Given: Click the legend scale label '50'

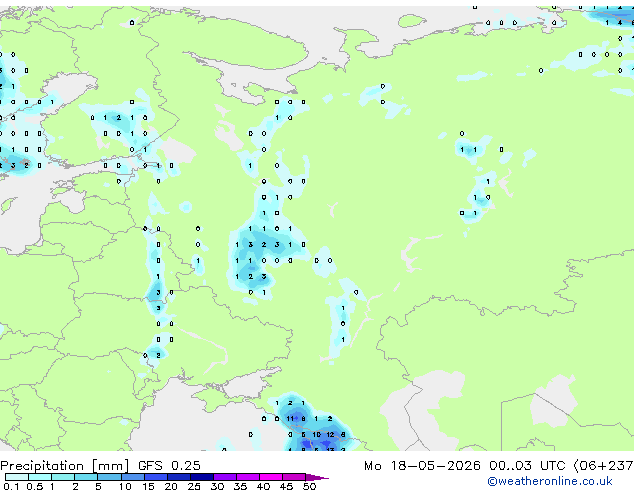Looking at the screenshot, I should click(309, 486).
